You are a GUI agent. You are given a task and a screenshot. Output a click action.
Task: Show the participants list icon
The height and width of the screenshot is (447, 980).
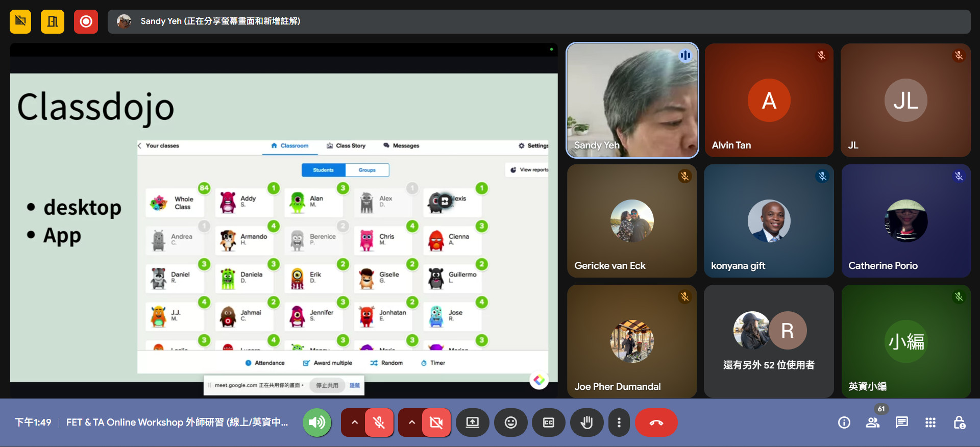(873, 423)
